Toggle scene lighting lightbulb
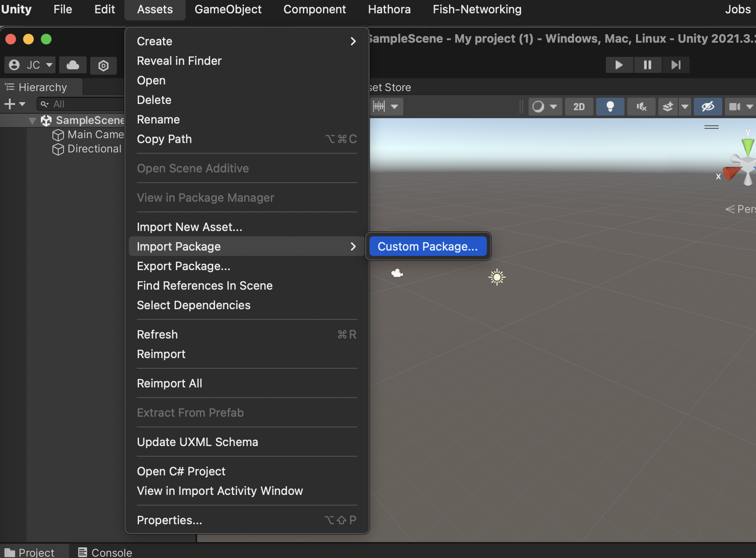 610,107
